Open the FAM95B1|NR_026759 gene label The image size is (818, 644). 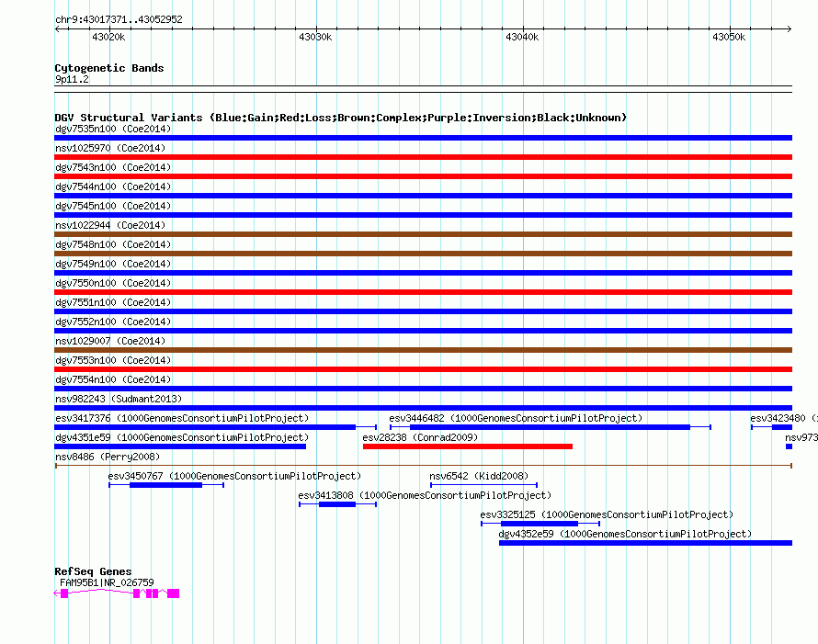click(107, 582)
